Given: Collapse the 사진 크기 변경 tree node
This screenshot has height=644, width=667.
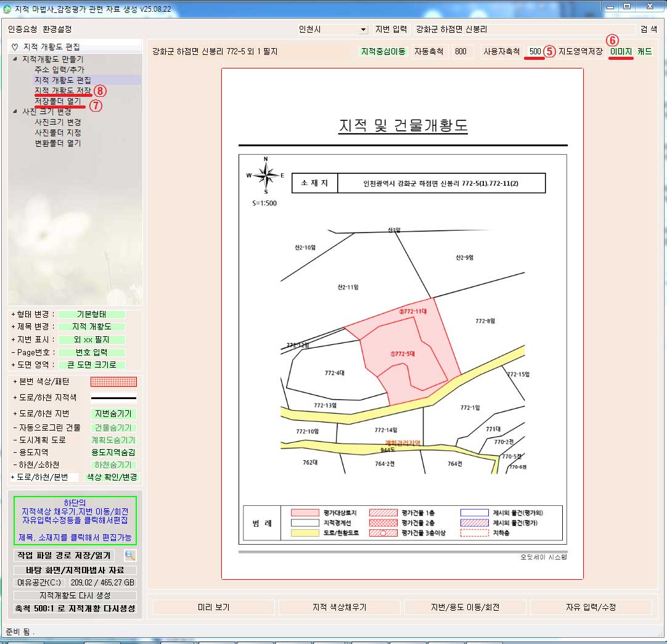Looking at the screenshot, I should point(15,112).
